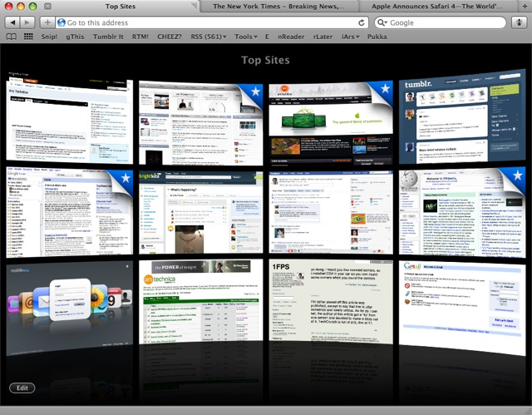Open the Wikipedia thumbnail
The height and width of the screenshot is (415, 532).
click(x=462, y=212)
